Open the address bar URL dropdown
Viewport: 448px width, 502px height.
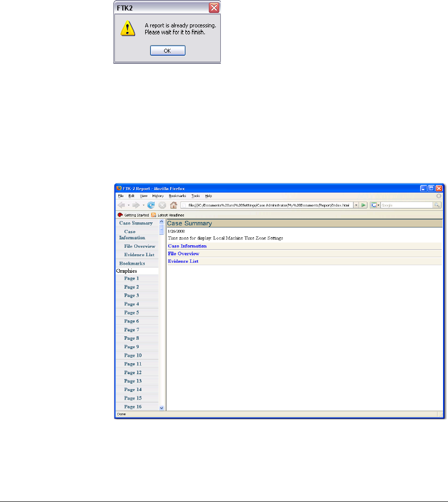[x=356, y=205]
